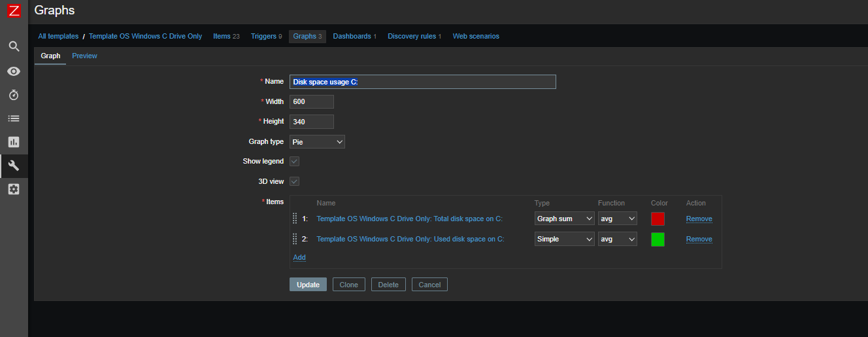This screenshot has height=337, width=868.
Task: Open Inventory list icon in sidebar
Action: point(14,118)
